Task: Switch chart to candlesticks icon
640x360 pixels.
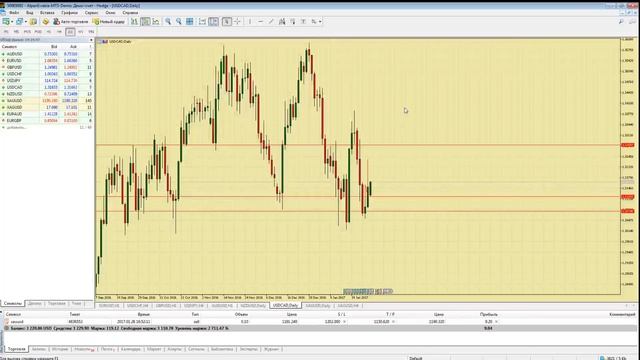Action: [145, 21]
